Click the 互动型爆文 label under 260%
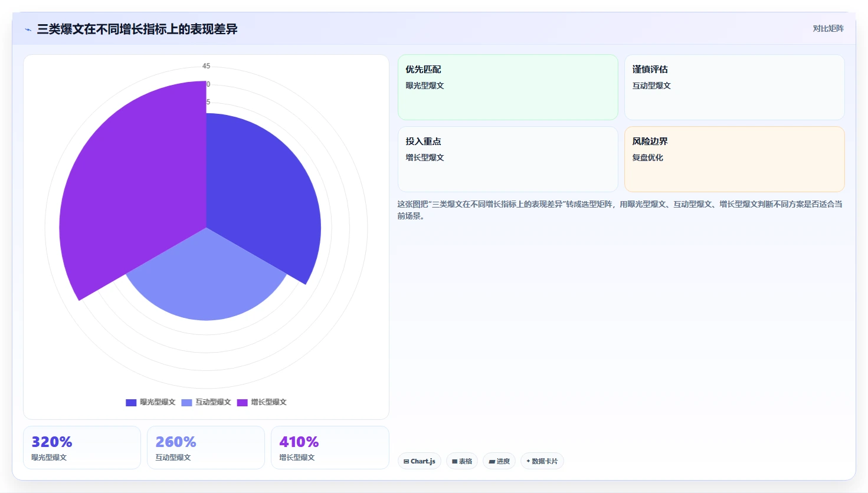This screenshot has height=493, width=868. tap(173, 458)
